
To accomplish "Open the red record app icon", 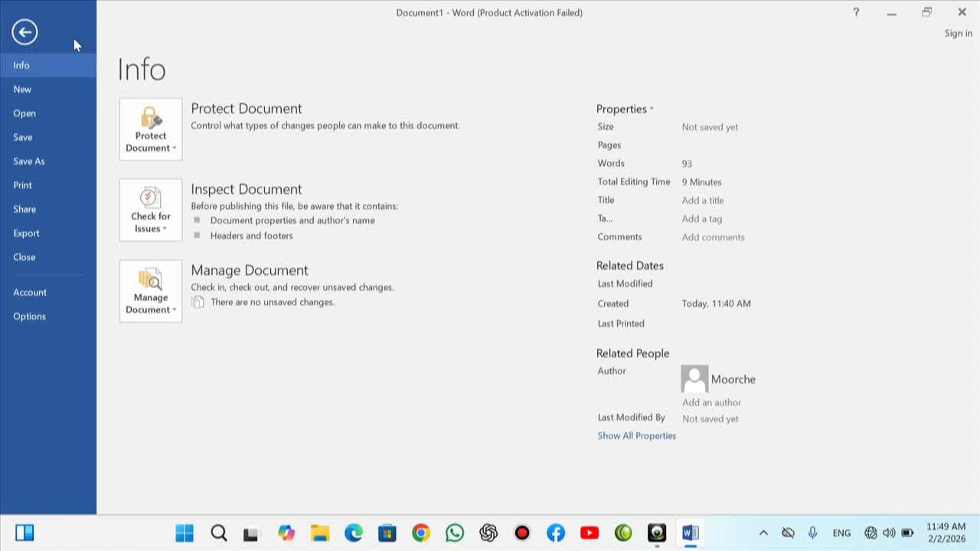I will (x=521, y=533).
